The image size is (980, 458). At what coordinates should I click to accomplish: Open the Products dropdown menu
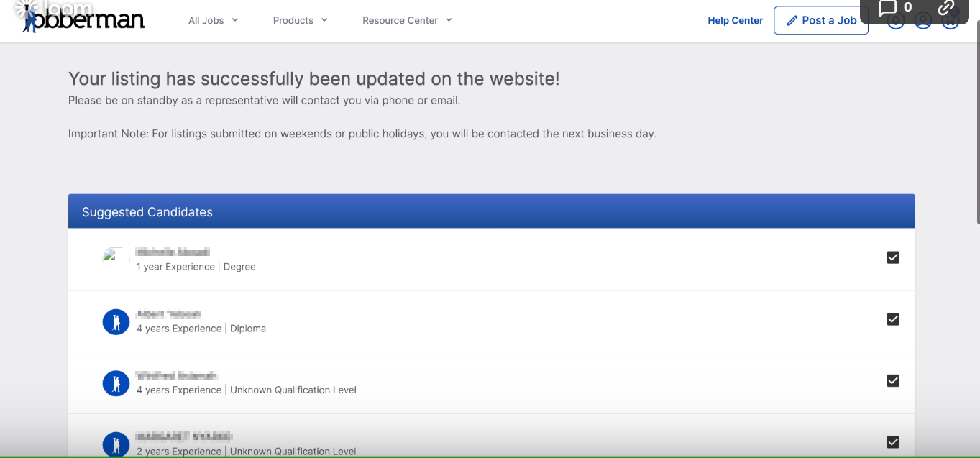[x=300, y=20]
